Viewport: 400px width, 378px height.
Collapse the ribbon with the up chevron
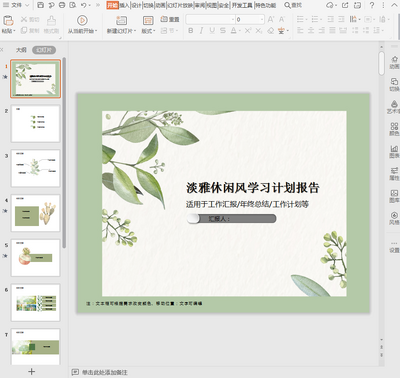tap(394, 5)
